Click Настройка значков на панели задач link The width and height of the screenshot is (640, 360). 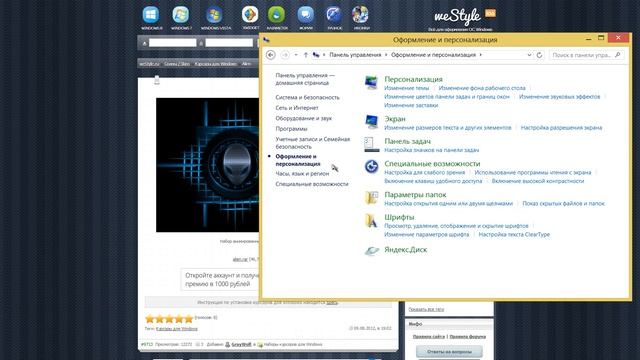(431, 150)
